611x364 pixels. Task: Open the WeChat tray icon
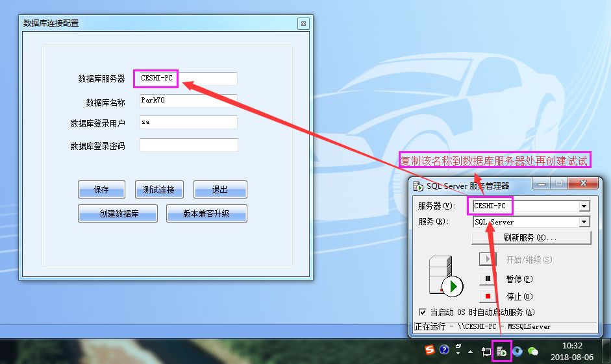tap(532, 351)
